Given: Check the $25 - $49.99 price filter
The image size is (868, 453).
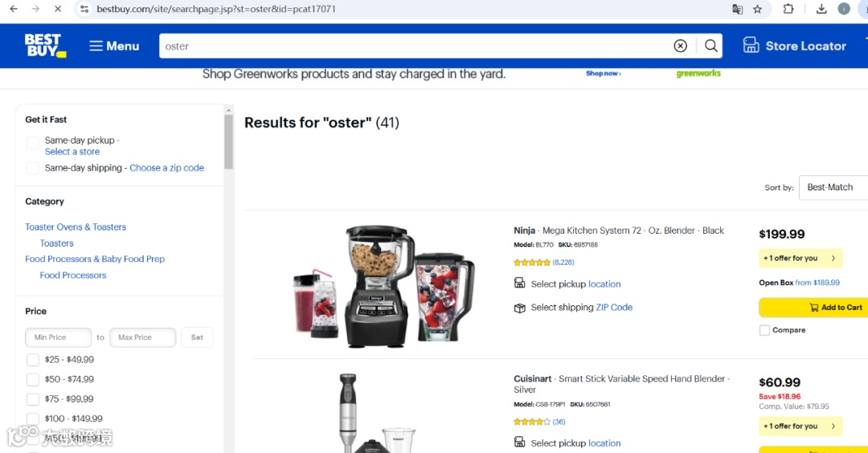Looking at the screenshot, I should point(33,360).
